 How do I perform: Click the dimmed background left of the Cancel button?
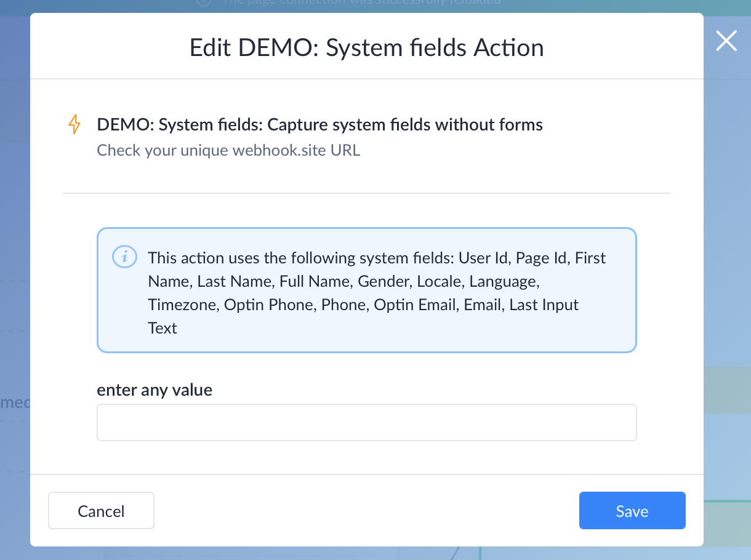coord(15,510)
